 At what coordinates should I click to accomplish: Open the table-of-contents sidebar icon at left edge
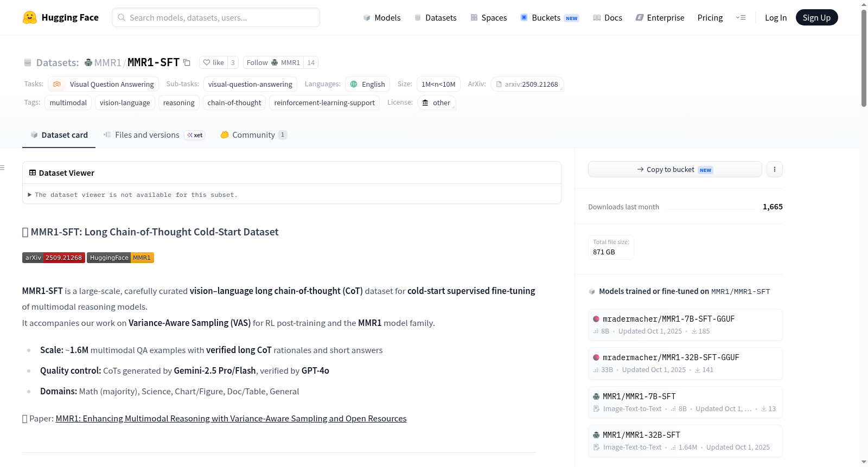tap(2, 168)
